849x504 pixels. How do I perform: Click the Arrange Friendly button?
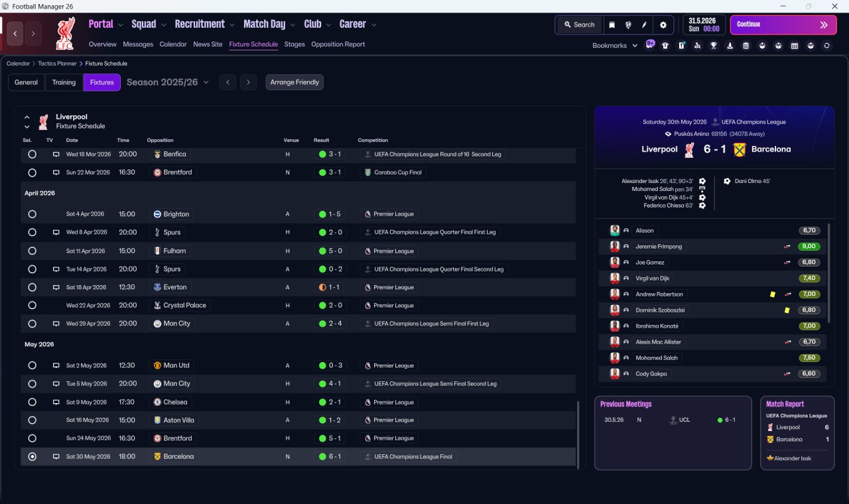pyautogui.click(x=294, y=82)
